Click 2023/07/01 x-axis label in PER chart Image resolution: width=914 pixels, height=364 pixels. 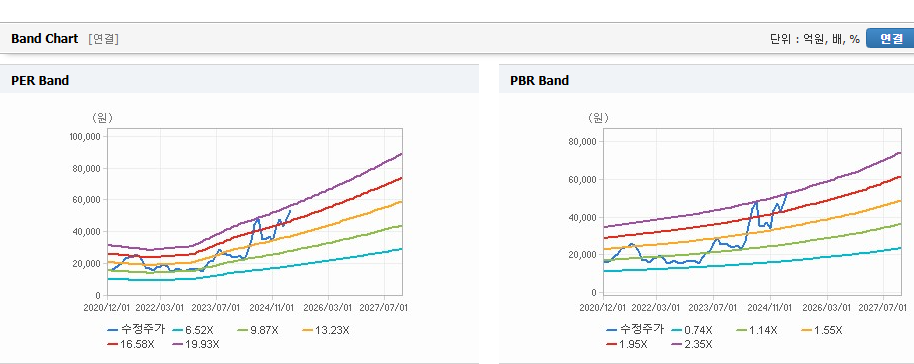point(217,307)
